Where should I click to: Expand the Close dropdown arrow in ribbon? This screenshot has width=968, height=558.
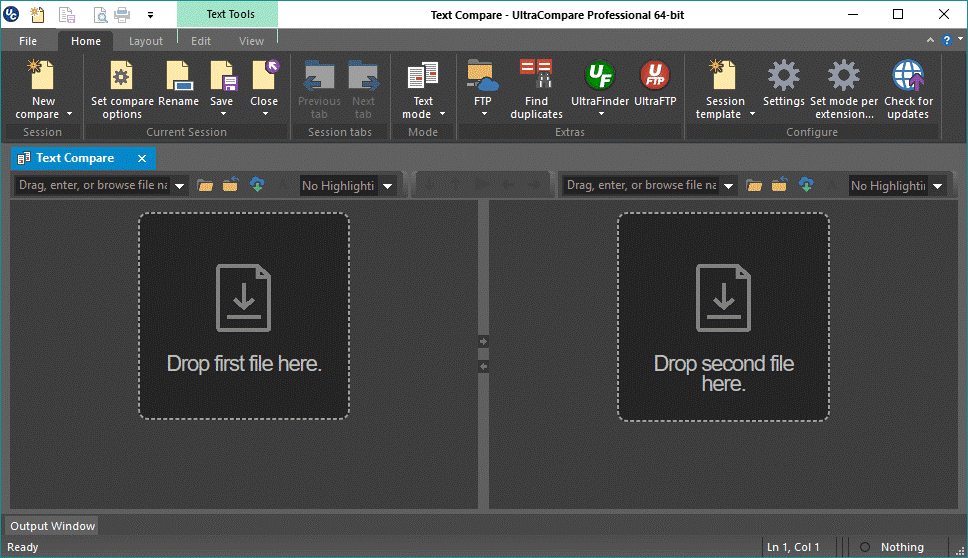click(265, 114)
